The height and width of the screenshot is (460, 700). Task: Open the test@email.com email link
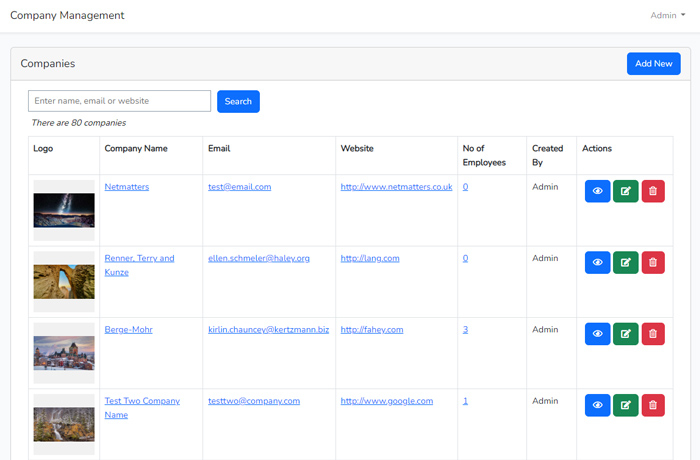[x=239, y=186]
